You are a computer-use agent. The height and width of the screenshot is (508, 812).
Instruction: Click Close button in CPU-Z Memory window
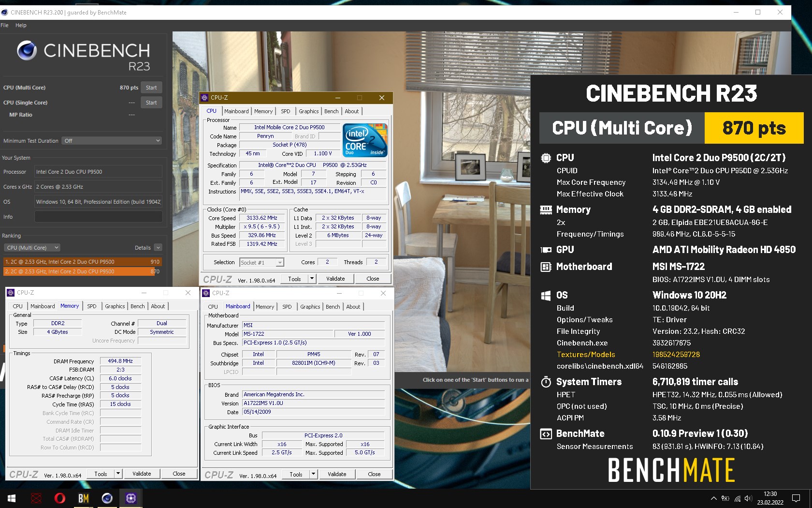[x=179, y=474]
